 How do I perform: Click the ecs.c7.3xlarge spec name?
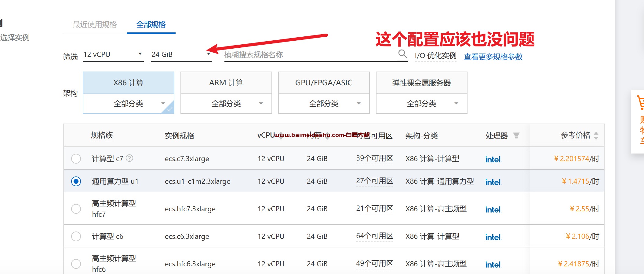(x=187, y=159)
